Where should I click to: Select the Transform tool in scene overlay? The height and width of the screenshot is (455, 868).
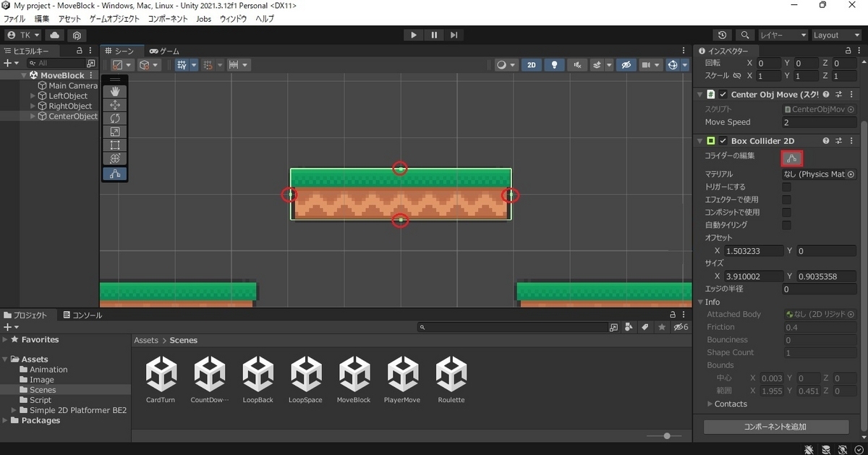[x=114, y=159]
